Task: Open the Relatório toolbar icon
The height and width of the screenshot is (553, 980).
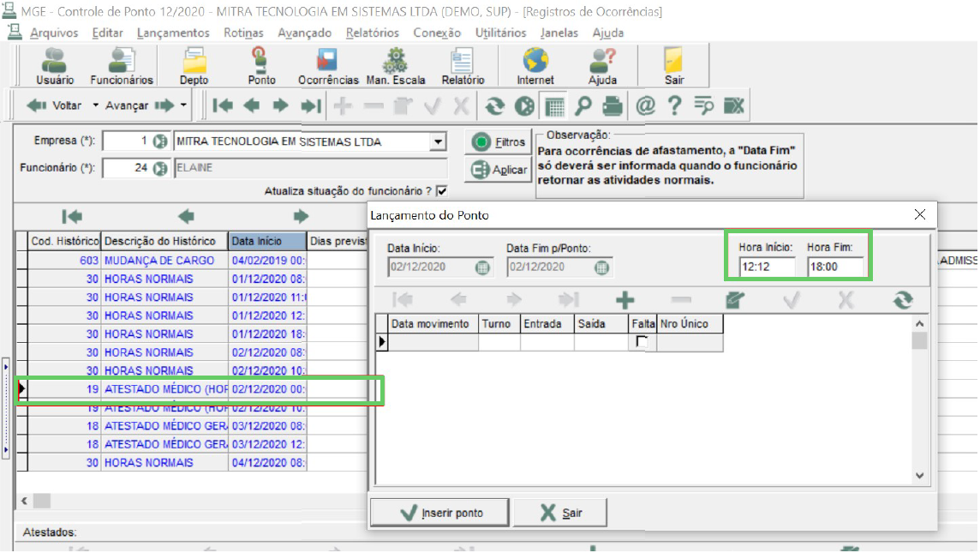Action: tap(463, 66)
